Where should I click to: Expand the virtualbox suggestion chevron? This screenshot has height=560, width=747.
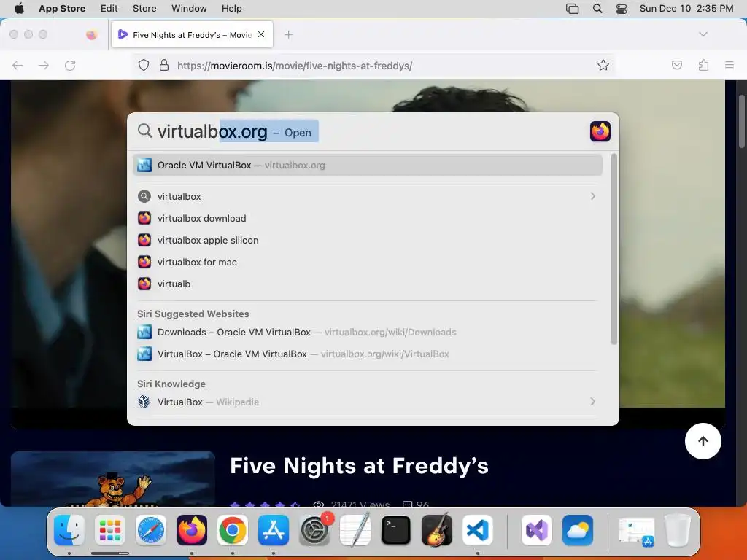[592, 196]
